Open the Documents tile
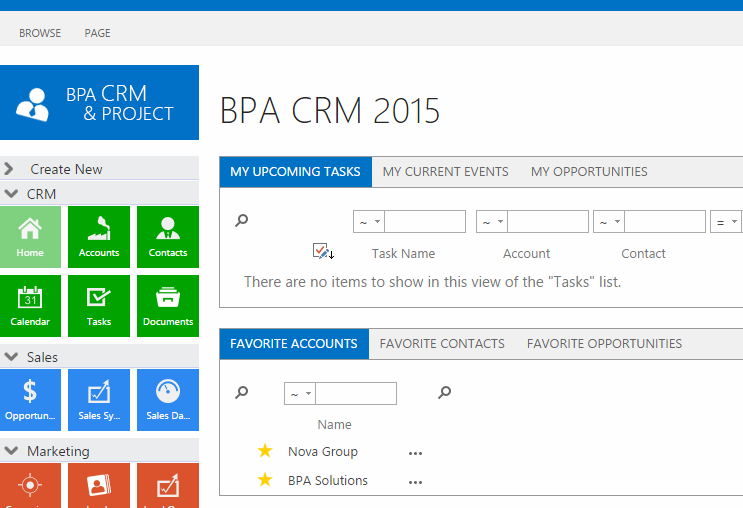The height and width of the screenshot is (508, 743). [x=168, y=306]
